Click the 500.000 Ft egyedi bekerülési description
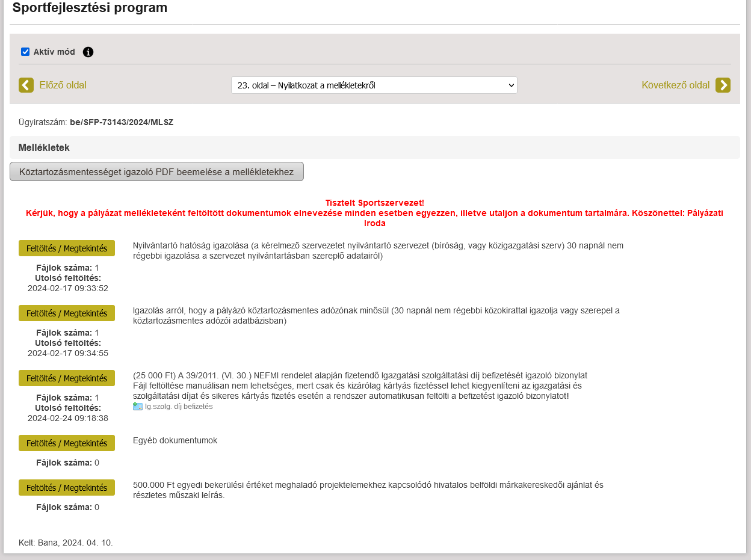Viewport: 751px width, 560px height. coord(368,490)
